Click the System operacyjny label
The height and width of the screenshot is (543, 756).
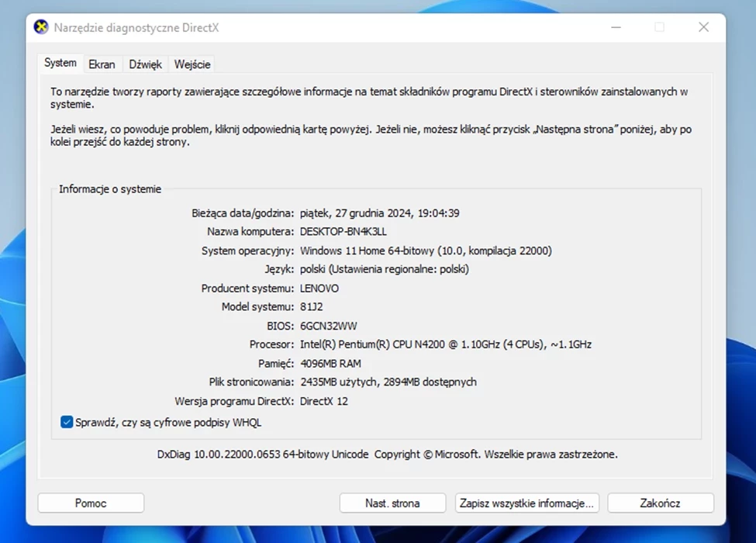tap(247, 251)
